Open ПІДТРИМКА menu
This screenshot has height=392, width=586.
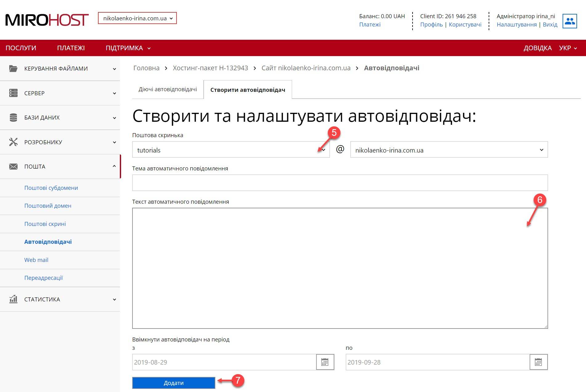pyautogui.click(x=128, y=48)
